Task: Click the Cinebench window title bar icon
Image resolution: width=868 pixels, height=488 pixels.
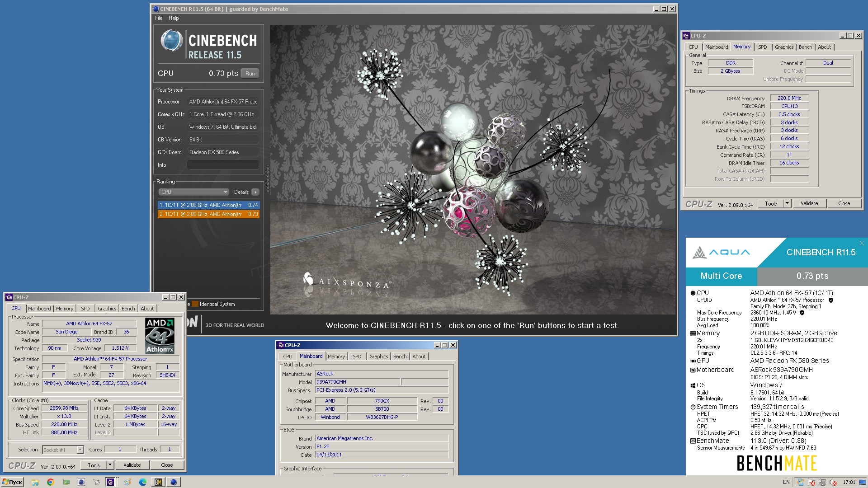Action: pos(156,9)
